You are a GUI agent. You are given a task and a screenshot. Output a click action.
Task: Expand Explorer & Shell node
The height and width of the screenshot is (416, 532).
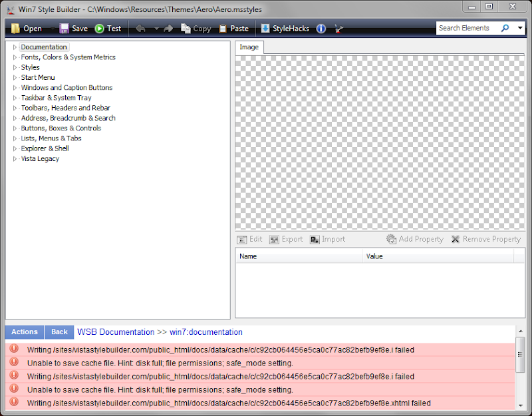[15, 148]
